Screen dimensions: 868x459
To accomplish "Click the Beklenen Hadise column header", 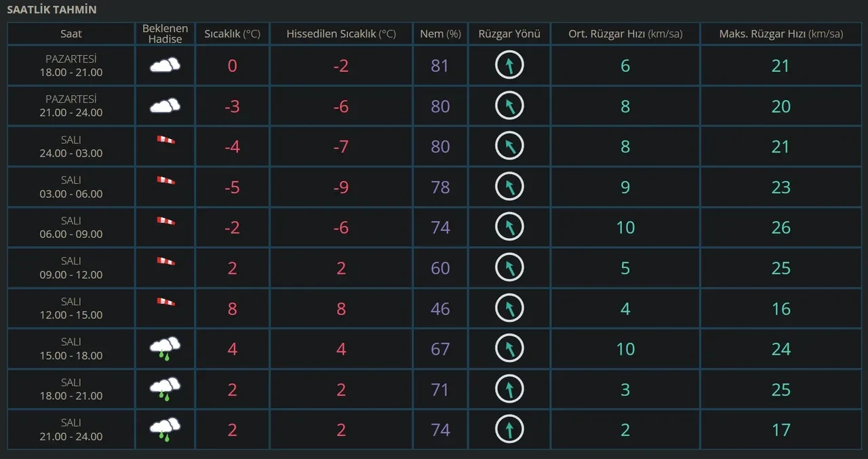I will point(165,34).
